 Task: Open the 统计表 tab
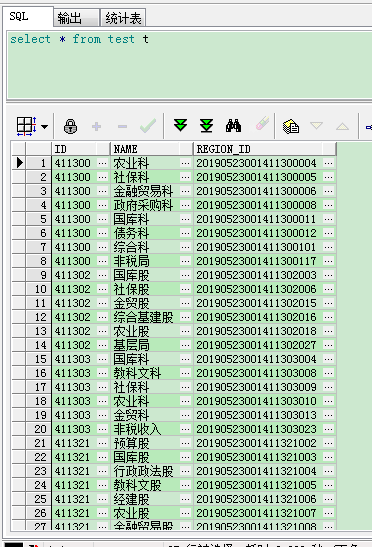pyautogui.click(x=123, y=18)
